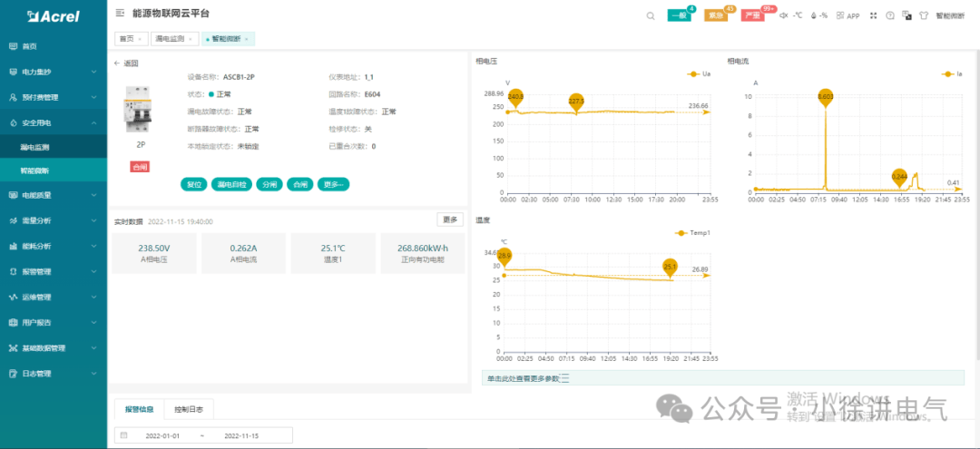Screen dimensions: 980x449
Task: Expand the 能耗分析 menu chevron
Action: (x=93, y=246)
